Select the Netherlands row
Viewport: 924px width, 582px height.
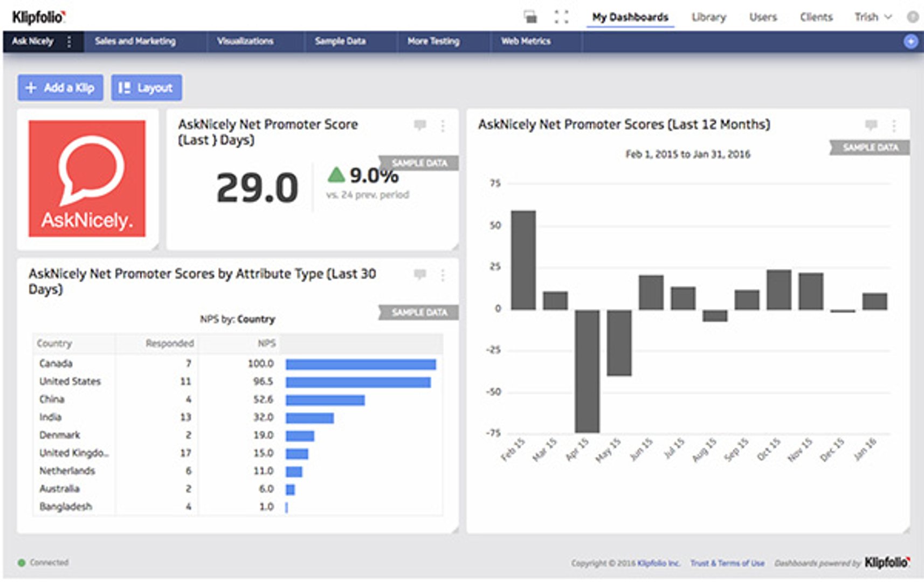click(238, 471)
